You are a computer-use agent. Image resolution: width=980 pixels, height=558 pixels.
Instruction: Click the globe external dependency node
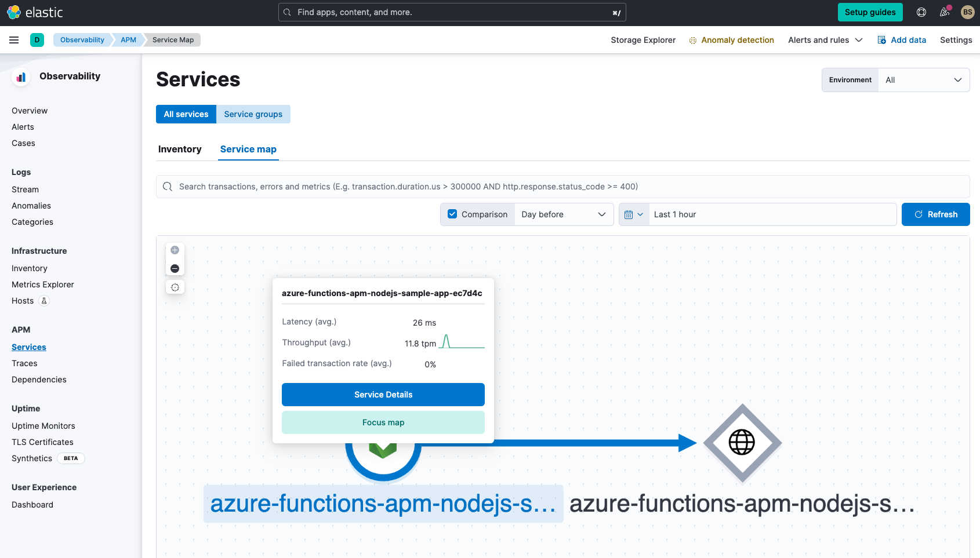[742, 443]
